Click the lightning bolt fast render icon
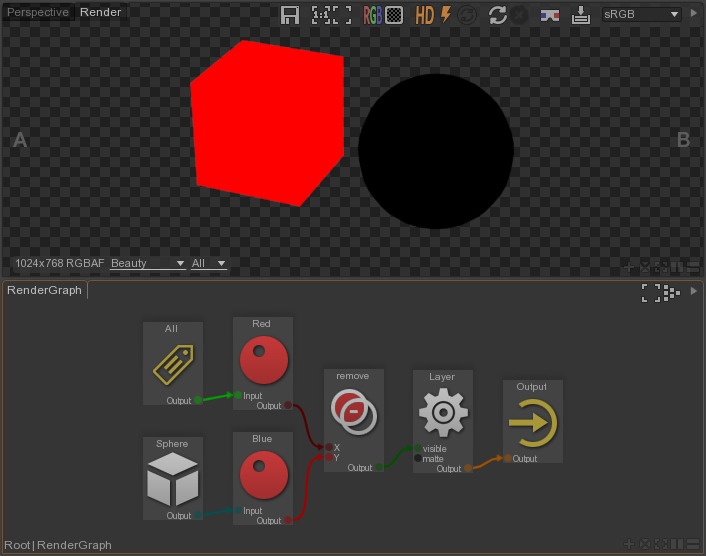The image size is (706, 556). (445, 15)
